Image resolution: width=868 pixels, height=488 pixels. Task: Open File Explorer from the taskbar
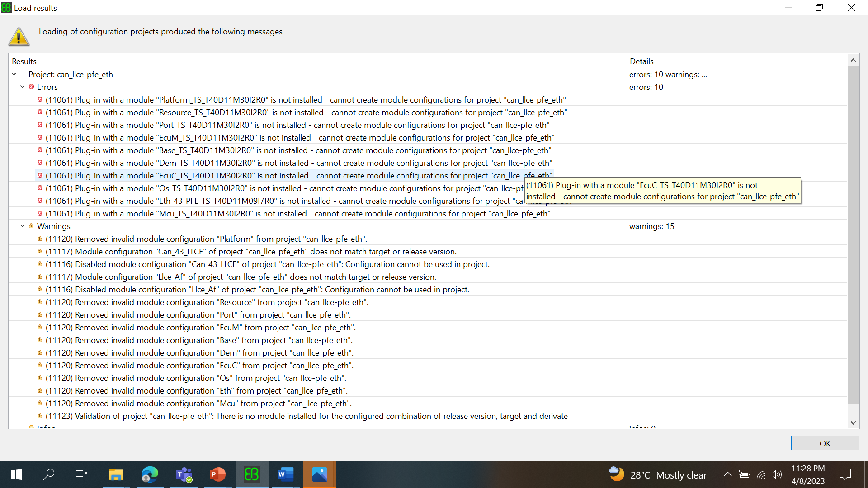click(116, 474)
